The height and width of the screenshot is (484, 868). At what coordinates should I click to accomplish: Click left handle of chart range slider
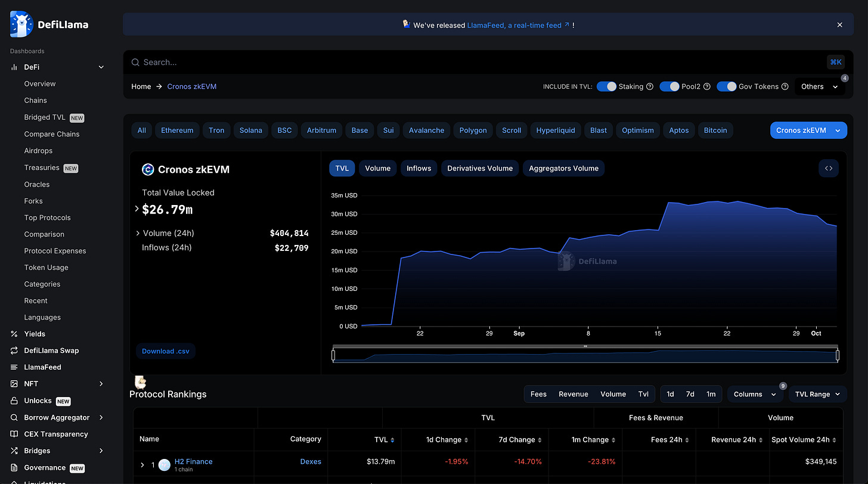pos(333,355)
